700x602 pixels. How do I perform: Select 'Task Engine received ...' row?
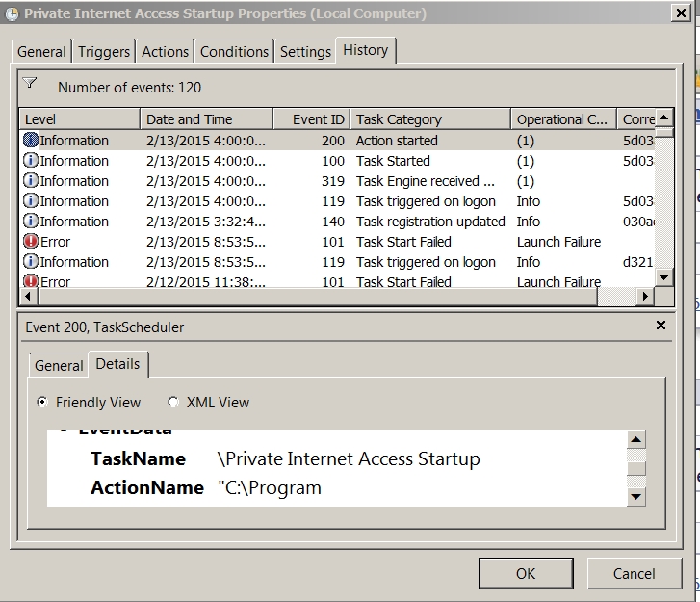[338, 181]
